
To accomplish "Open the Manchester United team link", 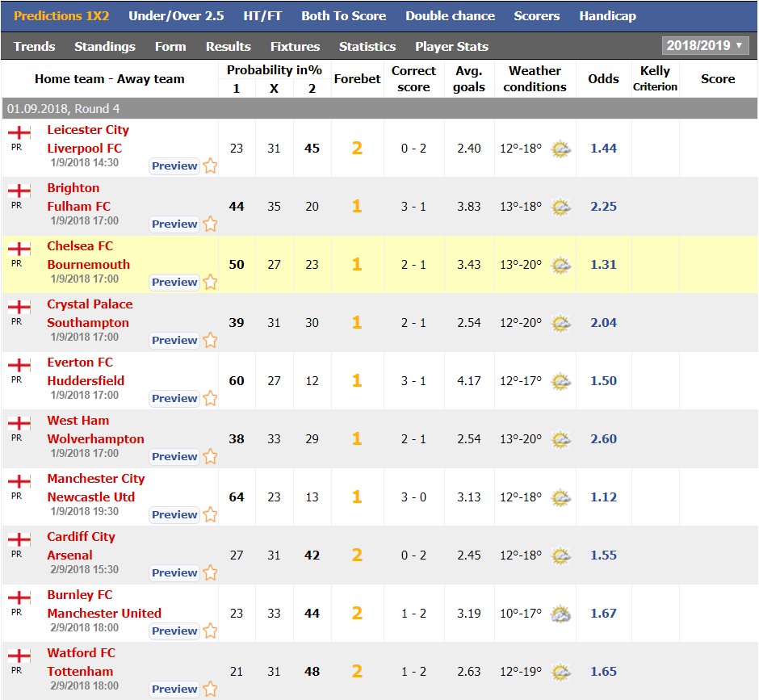I will [104, 613].
